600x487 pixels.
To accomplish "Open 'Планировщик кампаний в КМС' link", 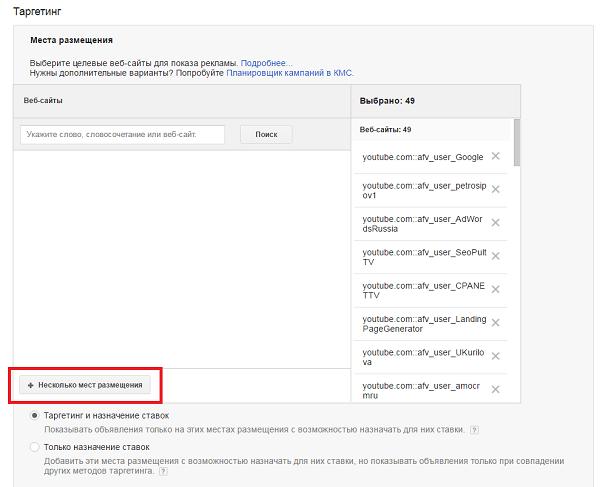I will click(x=290, y=73).
